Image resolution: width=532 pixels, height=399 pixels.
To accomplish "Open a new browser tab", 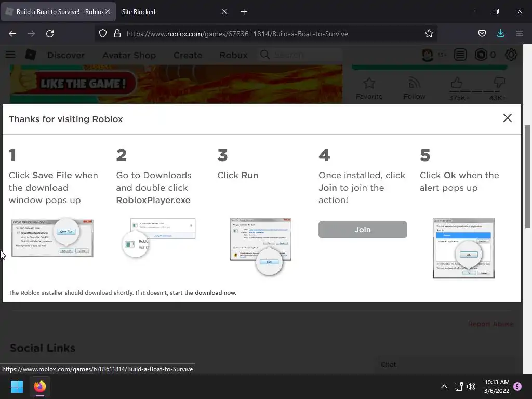I will click(244, 12).
